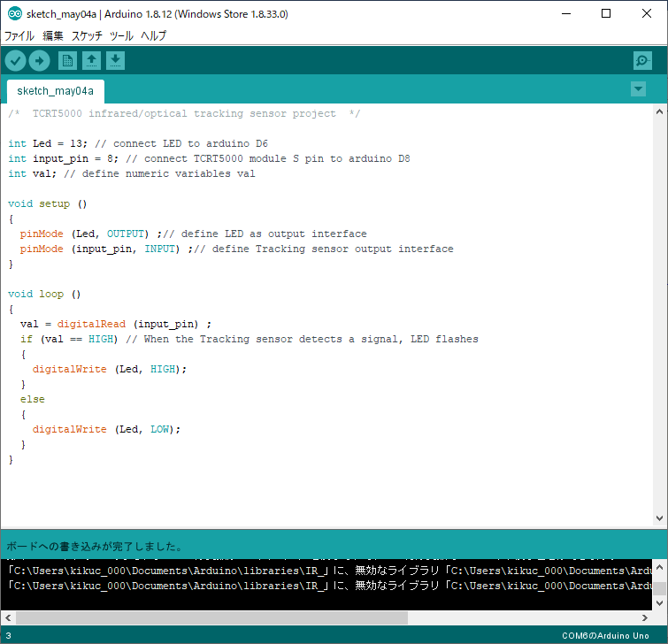Open the スケッチ menu
Viewport: 668px width, 644px height.
pos(87,36)
